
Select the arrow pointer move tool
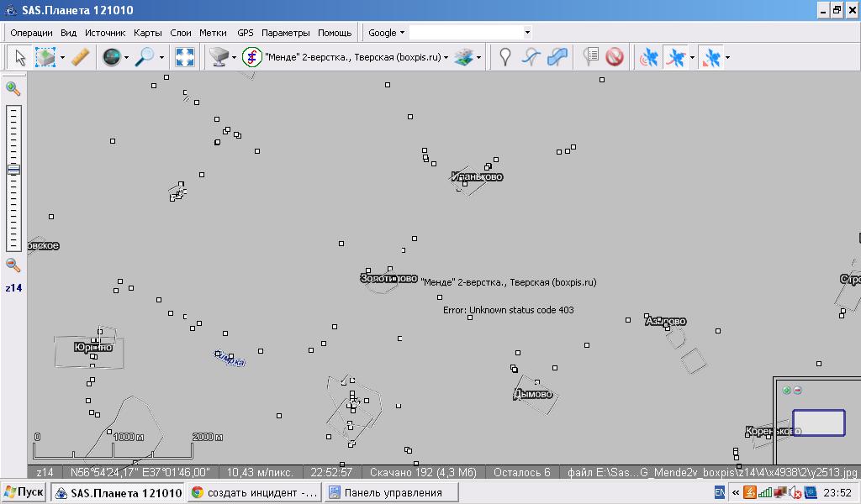20,57
